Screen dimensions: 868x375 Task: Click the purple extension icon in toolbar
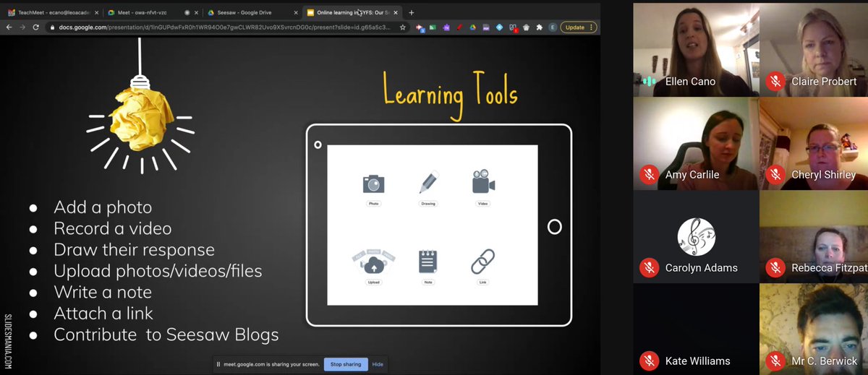click(446, 27)
